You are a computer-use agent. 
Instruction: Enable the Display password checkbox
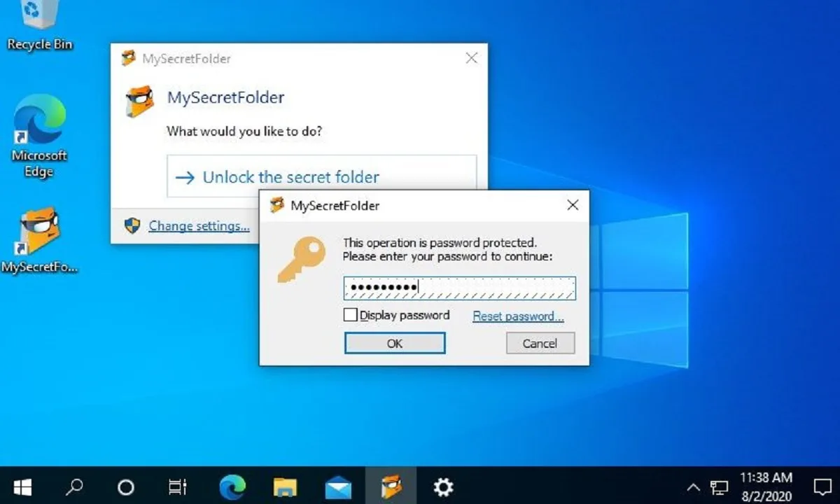click(x=351, y=315)
